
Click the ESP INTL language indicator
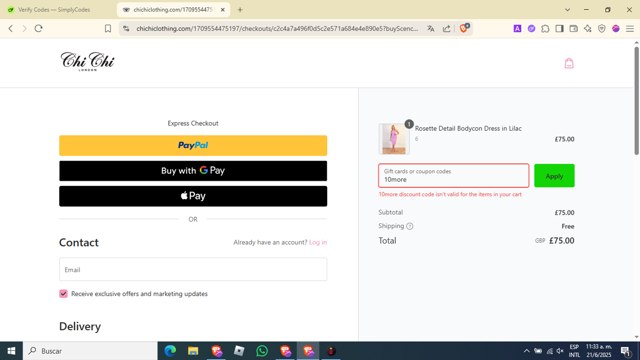(x=574, y=351)
